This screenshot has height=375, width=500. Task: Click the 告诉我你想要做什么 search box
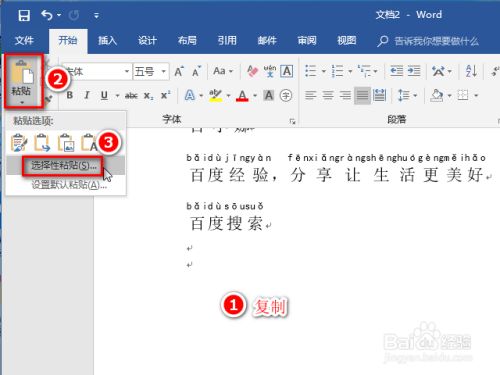point(428,41)
